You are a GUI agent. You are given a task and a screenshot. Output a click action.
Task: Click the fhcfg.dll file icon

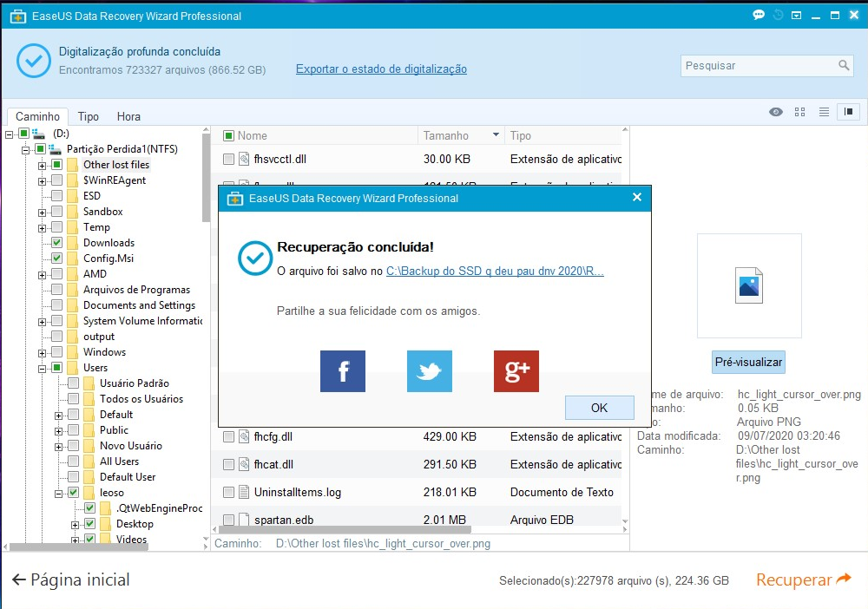tap(244, 437)
